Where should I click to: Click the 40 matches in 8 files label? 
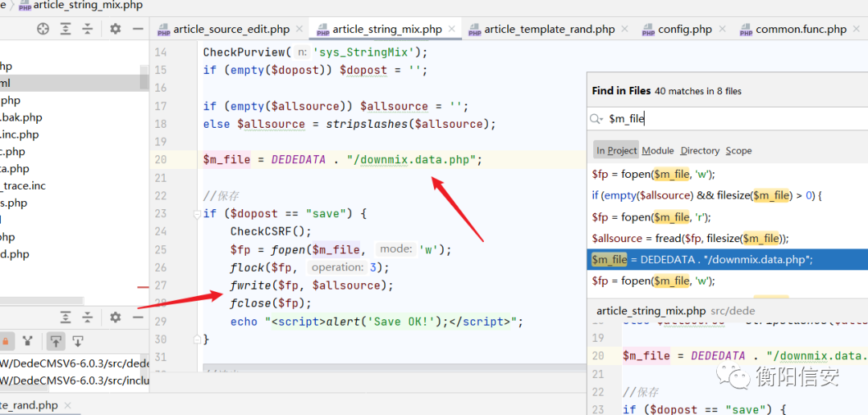[x=698, y=91]
